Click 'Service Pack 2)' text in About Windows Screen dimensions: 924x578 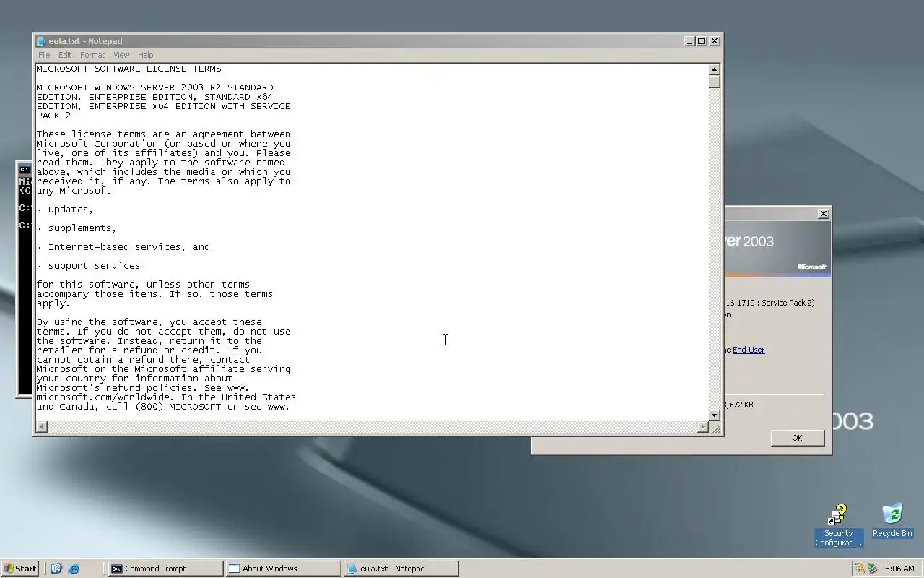788,303
